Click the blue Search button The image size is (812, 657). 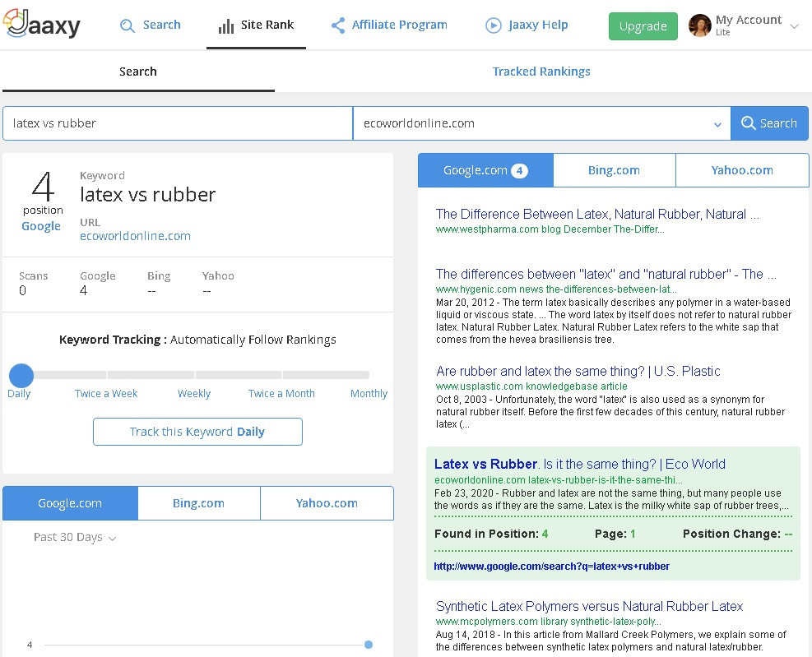click(x=769, y=123)
